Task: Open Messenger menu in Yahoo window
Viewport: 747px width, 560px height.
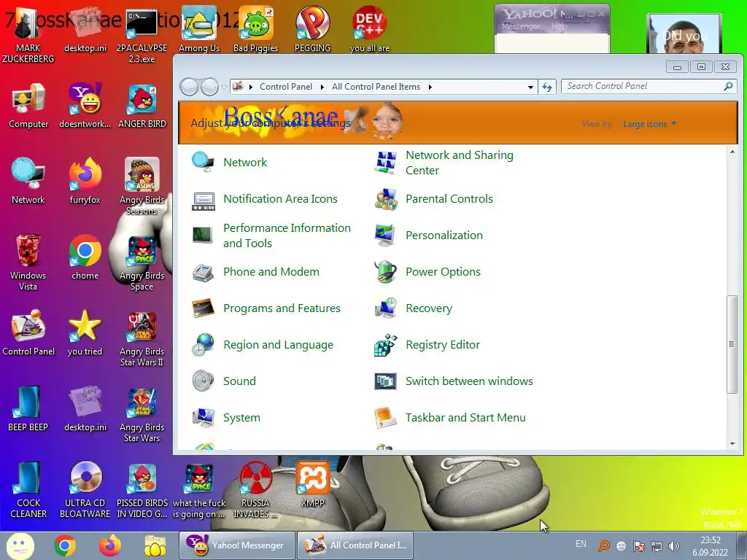Action: tap(520, 27)
